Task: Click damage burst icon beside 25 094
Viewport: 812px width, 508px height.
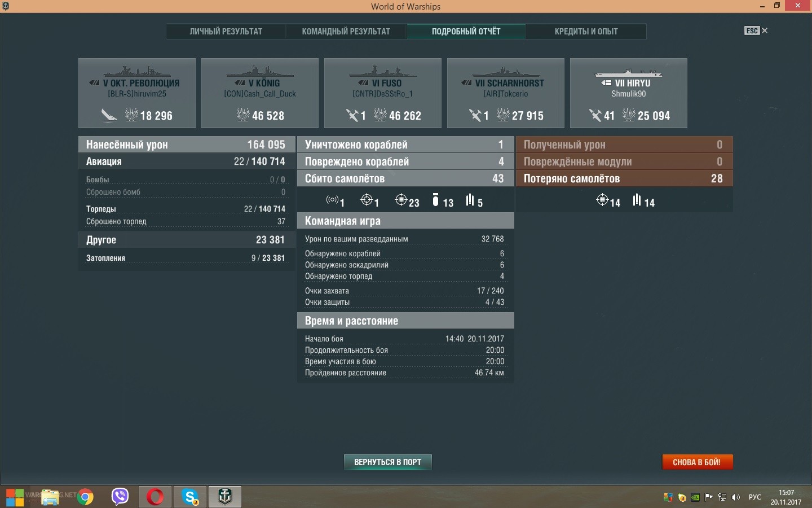Action: [629, 115]
